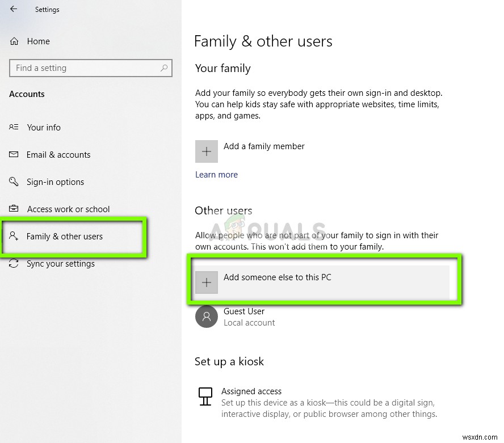The image size is (504, 443).
Task: Select the Your info person icon
Action: tap(14, 128)
